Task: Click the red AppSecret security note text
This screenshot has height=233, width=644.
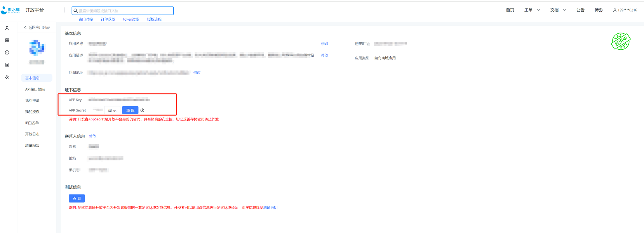Action: tap(144, 119)
